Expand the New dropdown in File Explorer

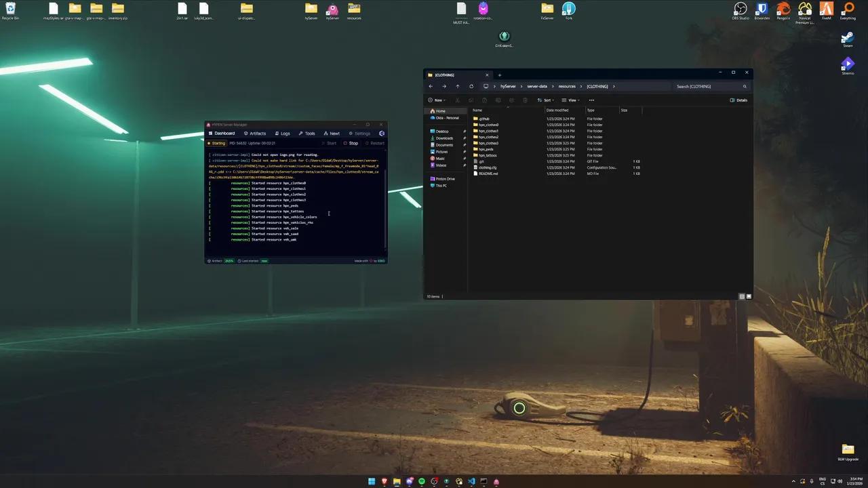coord(436,100)
